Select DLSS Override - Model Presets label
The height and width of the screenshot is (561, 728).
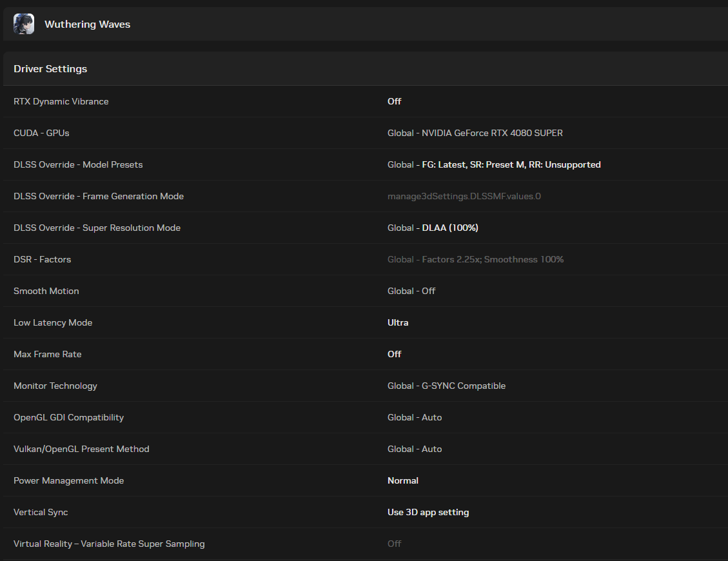click(x=78, y=164)
